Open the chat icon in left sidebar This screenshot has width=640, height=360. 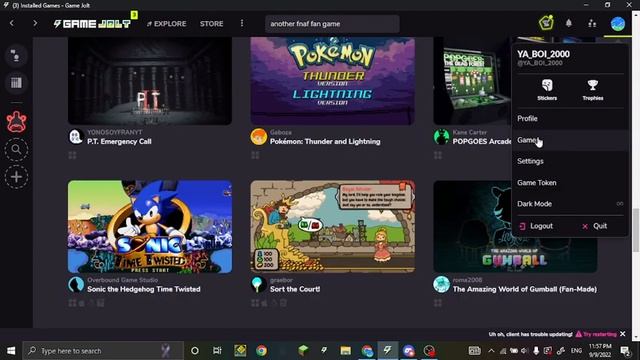[16, 56]
